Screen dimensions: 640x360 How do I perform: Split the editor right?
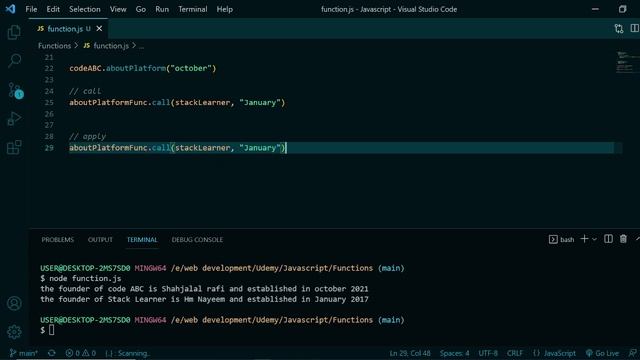click(x=635, y=28)
